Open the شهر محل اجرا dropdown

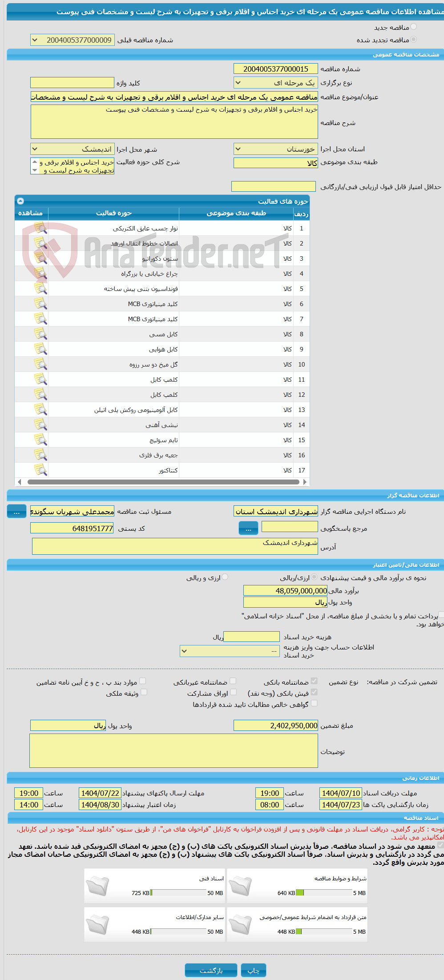click(x=72, y=149)
